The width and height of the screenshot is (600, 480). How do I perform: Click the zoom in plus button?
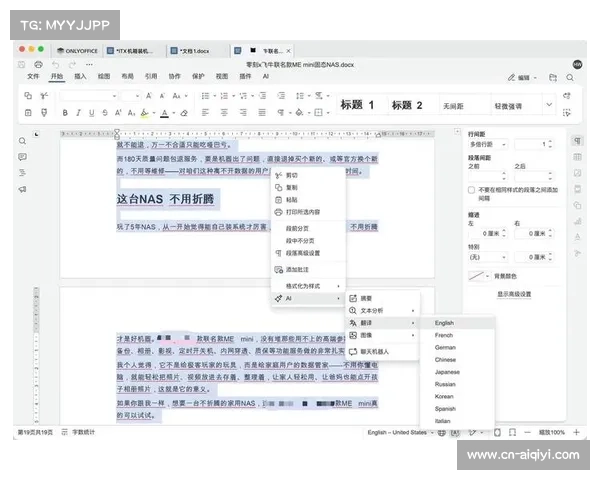click(576, 432)
